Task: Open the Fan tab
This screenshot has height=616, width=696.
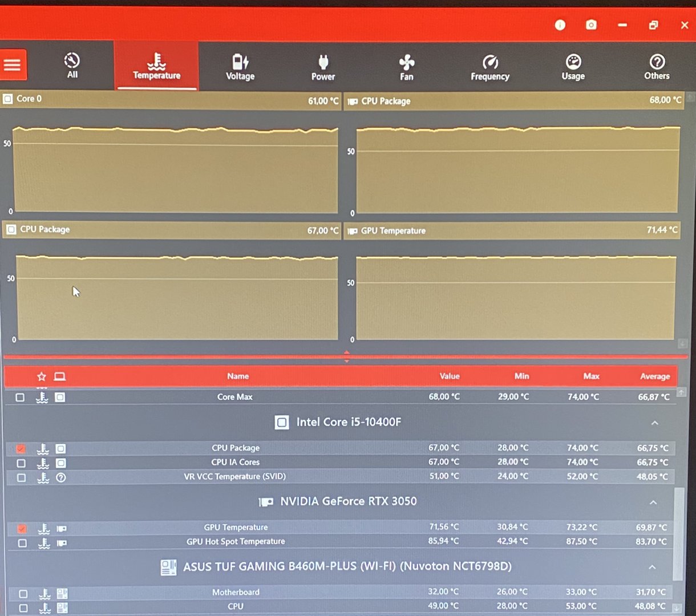Action: click(x=406, y=68)
